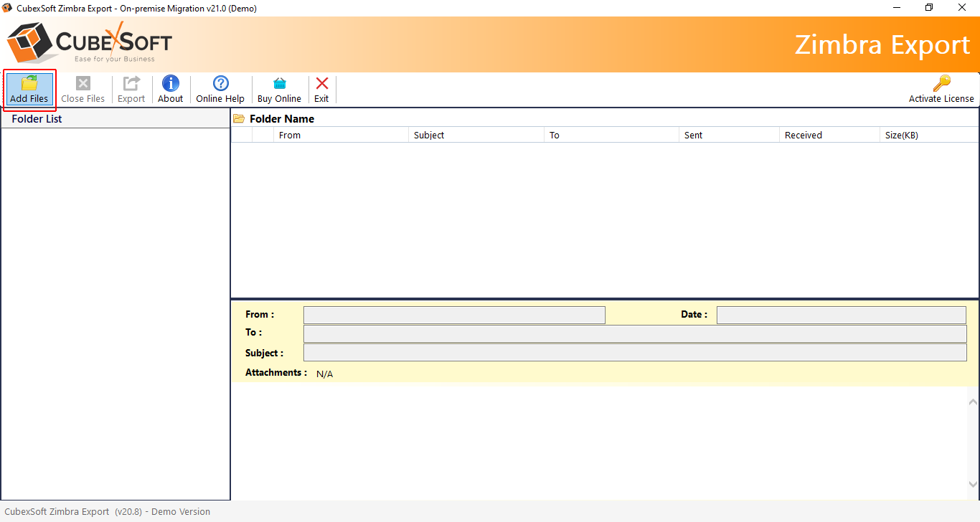Click inside the From field
This screenshot has height=522, width=980.
(453, 314)
